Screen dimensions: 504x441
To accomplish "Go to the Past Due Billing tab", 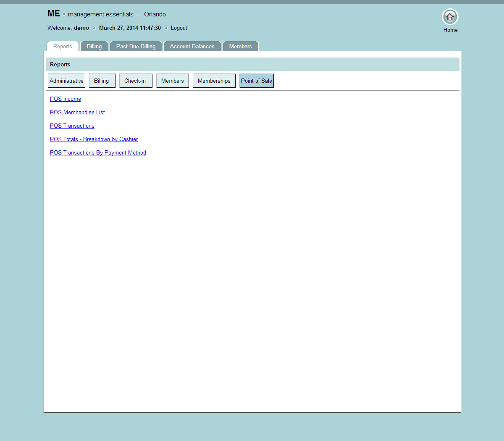I will pos(136,47).
